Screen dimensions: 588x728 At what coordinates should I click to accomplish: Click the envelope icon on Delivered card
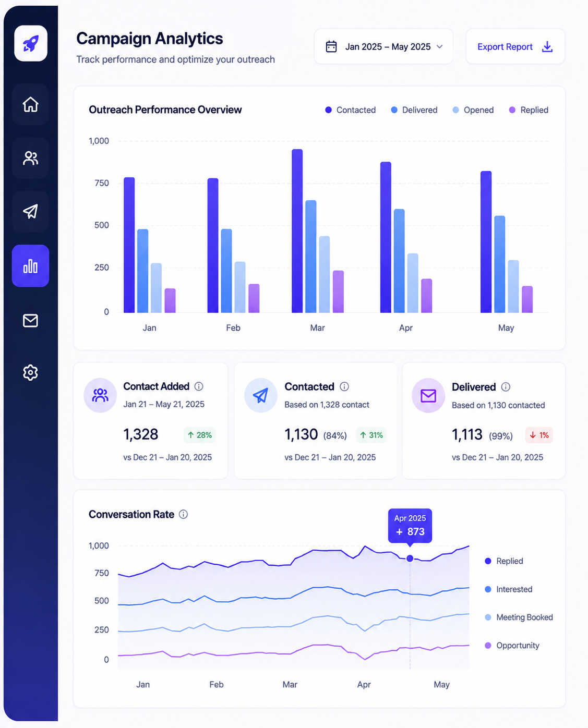pyautogui.click(x=428, y=396)
